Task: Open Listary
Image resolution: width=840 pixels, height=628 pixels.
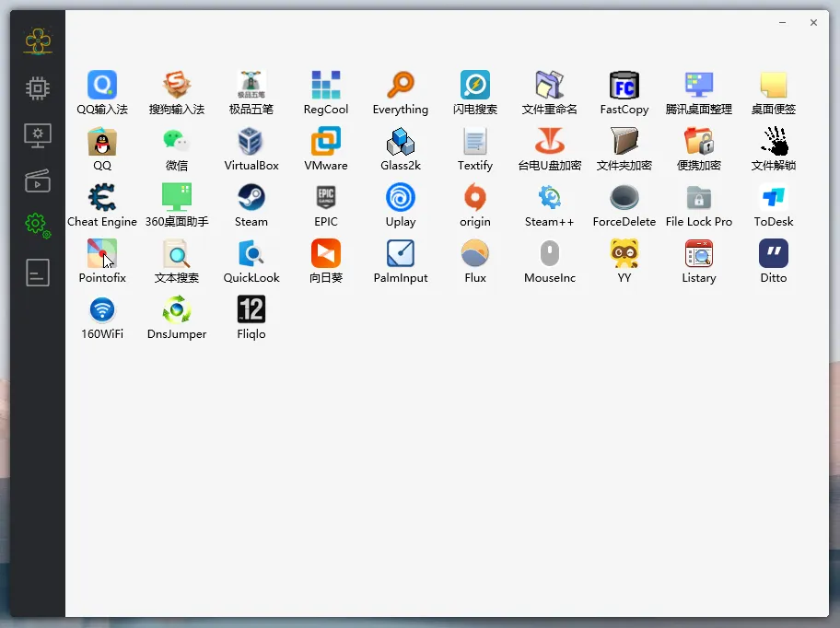Action: click(698, 253)
